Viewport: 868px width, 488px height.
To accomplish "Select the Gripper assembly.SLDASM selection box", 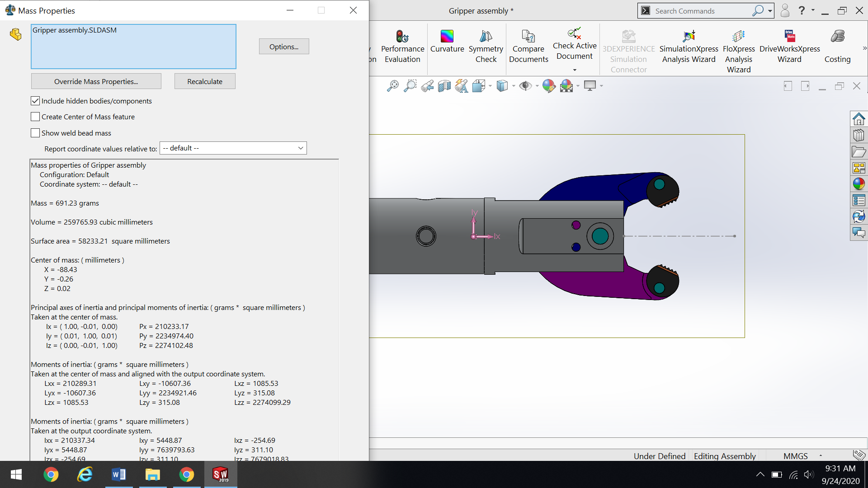I will (x=133, y=47).
